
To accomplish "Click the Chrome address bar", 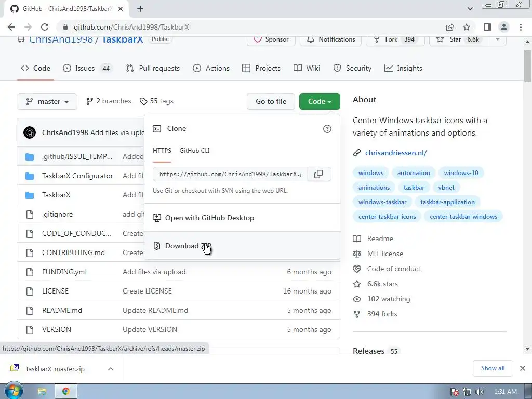I will [251, 27].
